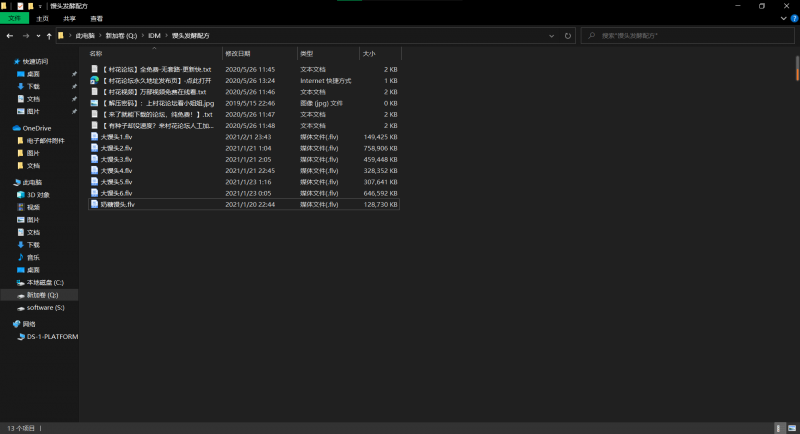This screenshot has height=434, width=800.
Task: Select the 大馒头1.flv file icon
Action: click(94, 136)
